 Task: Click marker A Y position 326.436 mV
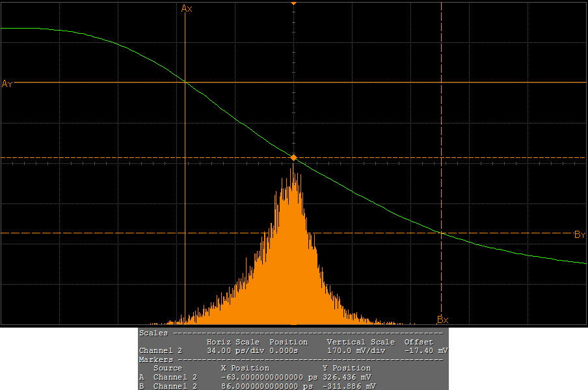point(347,377)
